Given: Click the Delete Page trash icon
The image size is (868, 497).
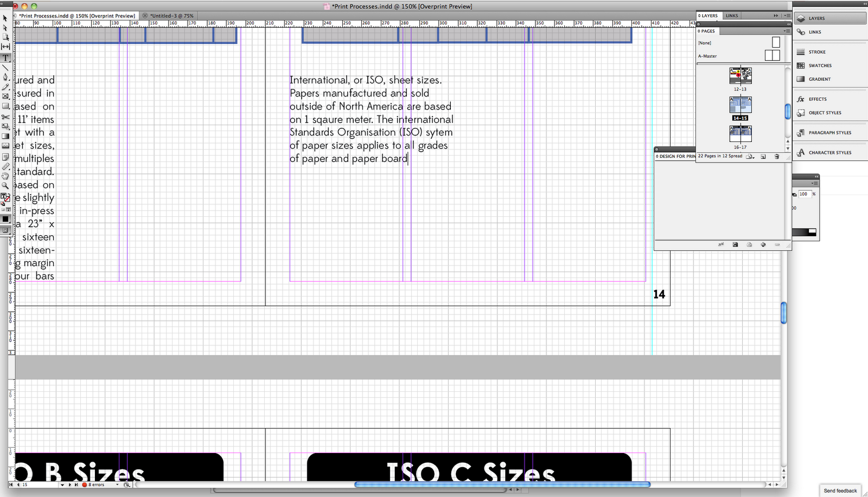Looking at the screenshot, I should tap(776, 156).
